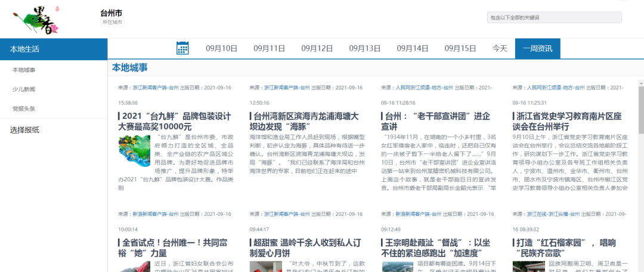This screenshot has height=272, width=644.
Task: Click the 墨香 logo image
Action: 37,19
